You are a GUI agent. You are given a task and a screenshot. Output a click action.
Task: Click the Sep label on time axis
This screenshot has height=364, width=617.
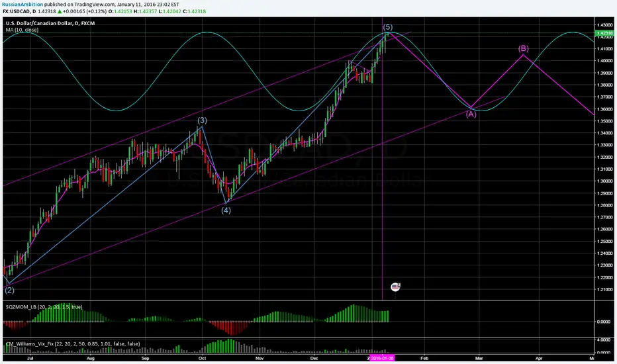145,359
